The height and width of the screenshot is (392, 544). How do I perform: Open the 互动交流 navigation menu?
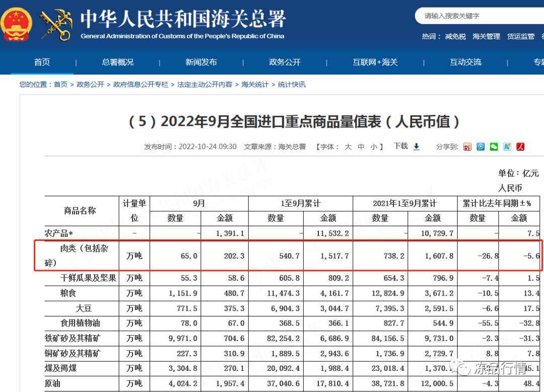tap(465, 62)
